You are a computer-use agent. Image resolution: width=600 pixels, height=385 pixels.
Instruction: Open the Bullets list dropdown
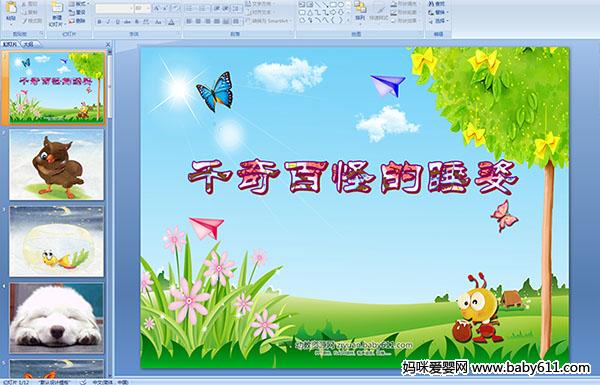click(191, 8)
